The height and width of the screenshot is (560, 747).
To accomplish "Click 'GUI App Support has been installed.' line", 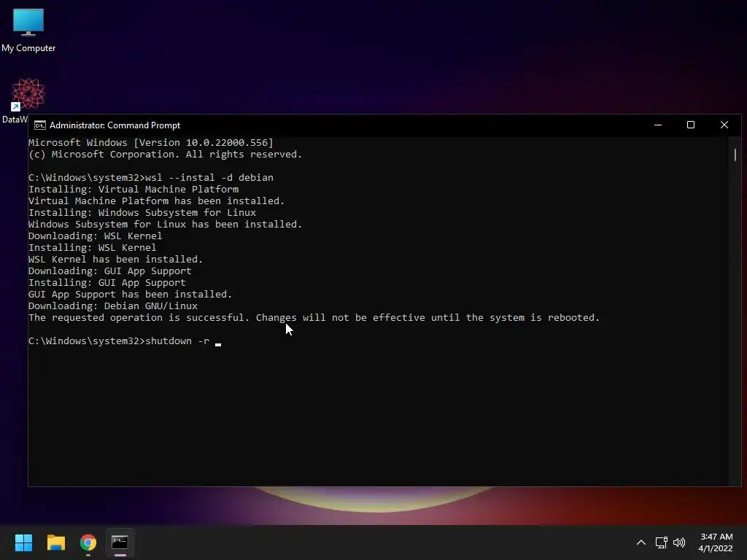I will click(130, 295).
